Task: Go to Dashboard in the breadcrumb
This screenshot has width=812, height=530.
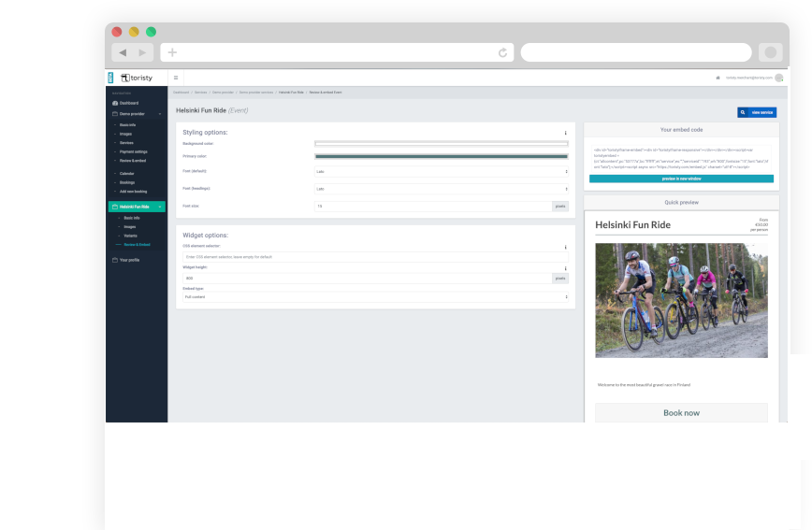Action: pos(181,93)
